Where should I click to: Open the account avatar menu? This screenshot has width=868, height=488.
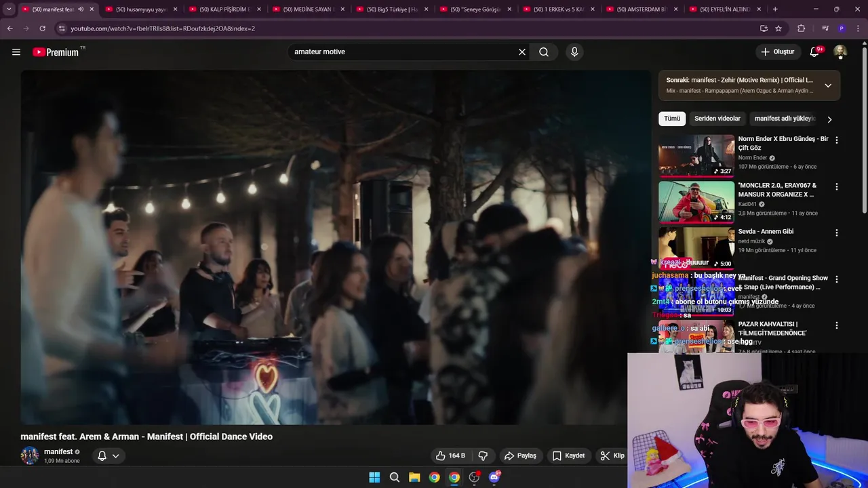(x=840, y=52)
